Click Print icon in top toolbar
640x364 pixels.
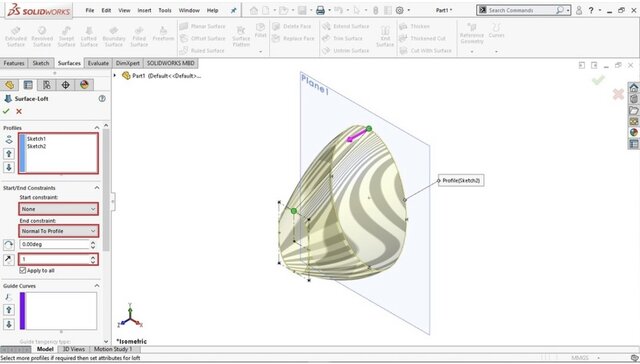pos(320,10)
